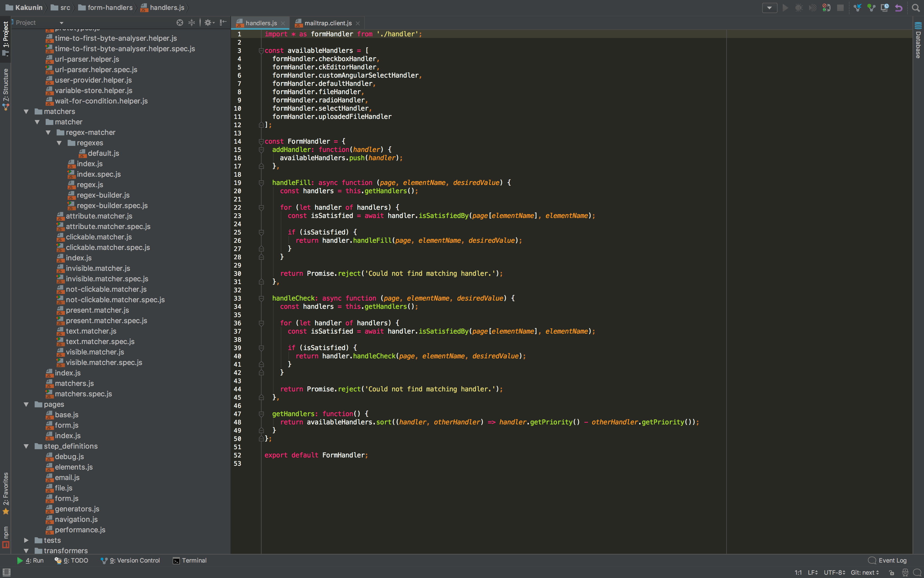Screen dimensions: 924x578
Task: Select regex-builder.js file
Action: pos(98,195)
